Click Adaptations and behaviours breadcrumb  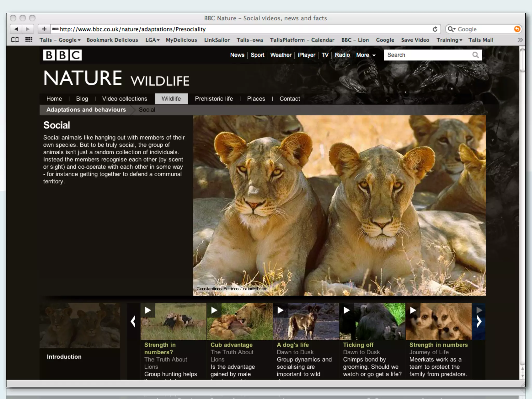coord(86,110)
